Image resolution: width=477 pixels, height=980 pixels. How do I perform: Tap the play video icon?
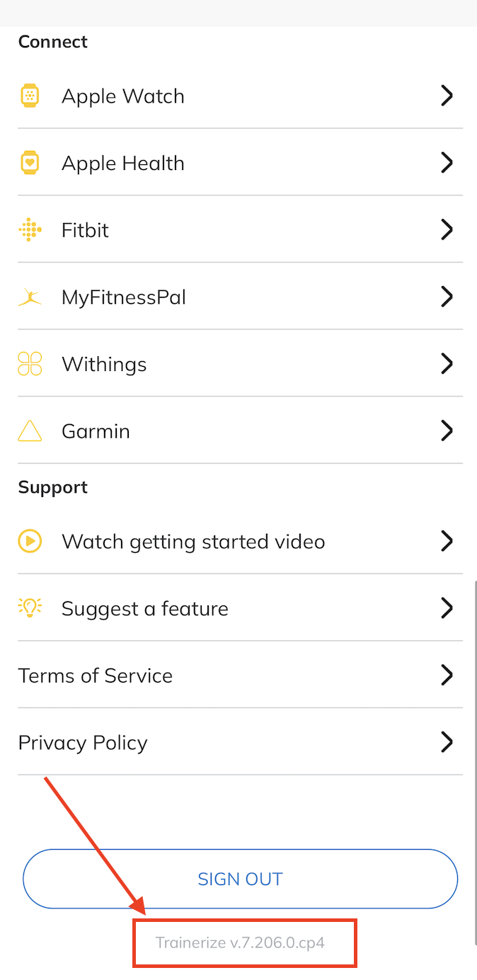30,542
